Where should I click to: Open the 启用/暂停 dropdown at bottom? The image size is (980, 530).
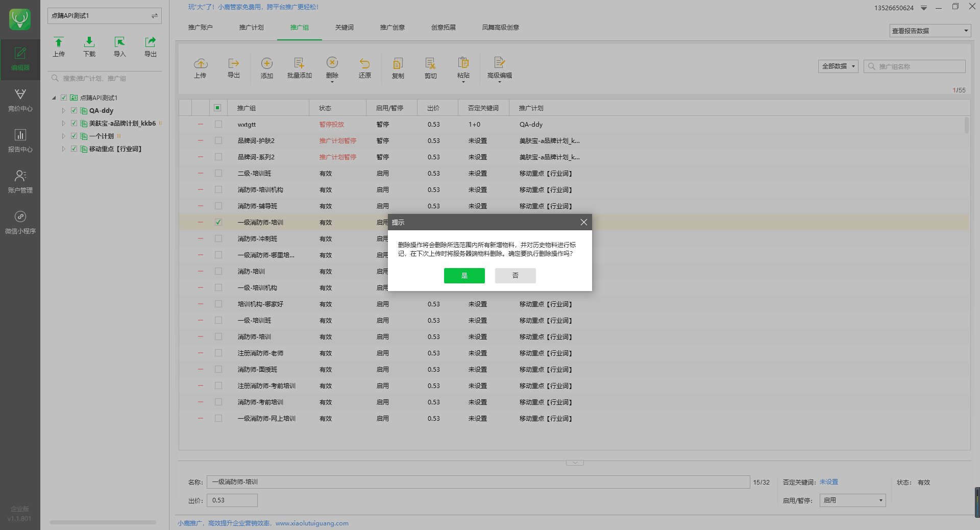pyautogui.click(x=852, y=500)
